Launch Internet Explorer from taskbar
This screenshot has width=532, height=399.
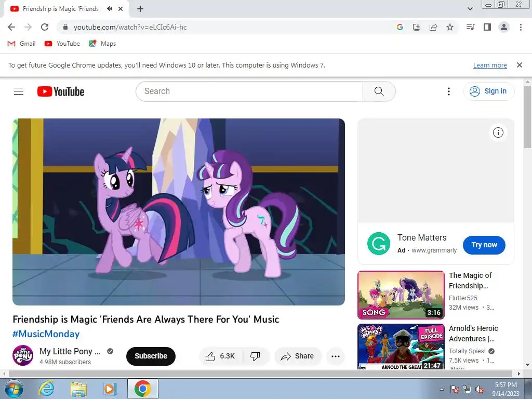pyautogui.click(x=46, y=389)
